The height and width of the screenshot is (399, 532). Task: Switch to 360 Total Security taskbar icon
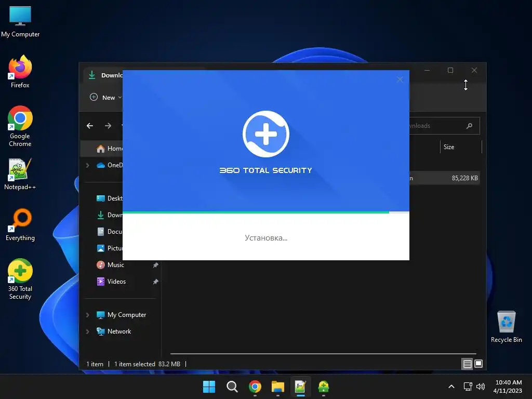(323, 387)
